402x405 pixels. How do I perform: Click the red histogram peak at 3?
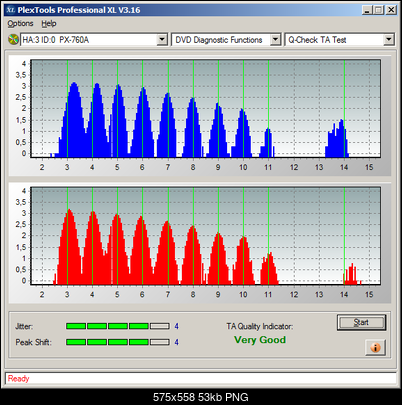coord(69,247)
